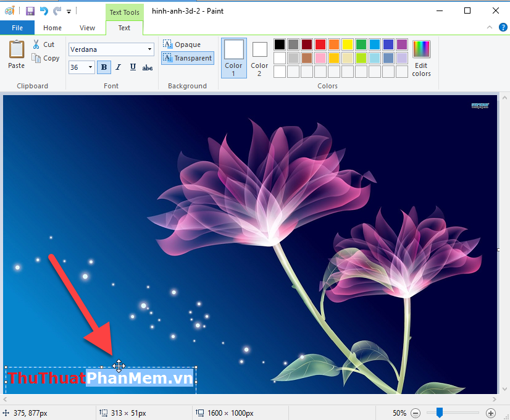Toggle bold text formatting
This screenshot has height=420, width=510.
pos(104,67)
